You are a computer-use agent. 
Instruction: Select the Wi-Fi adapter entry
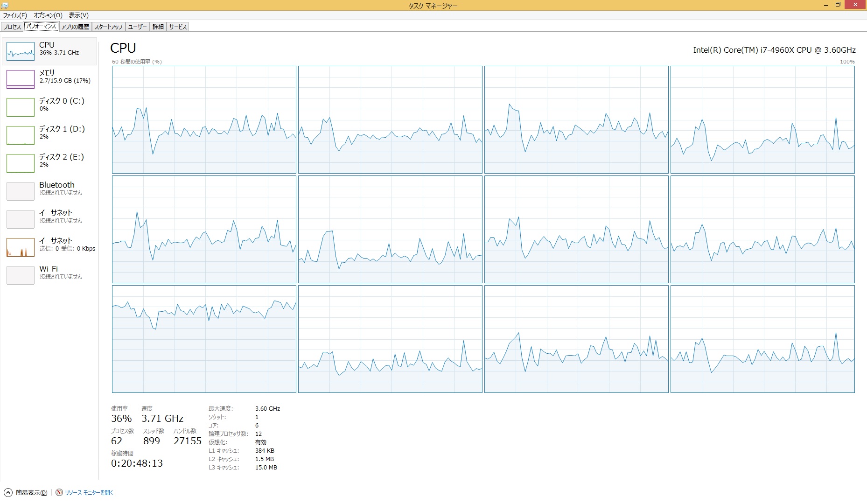pos(49,275)
